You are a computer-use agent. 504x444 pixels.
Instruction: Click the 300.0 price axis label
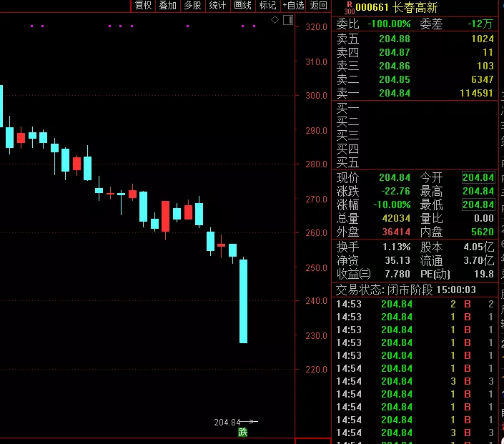(x=315, y=96)
